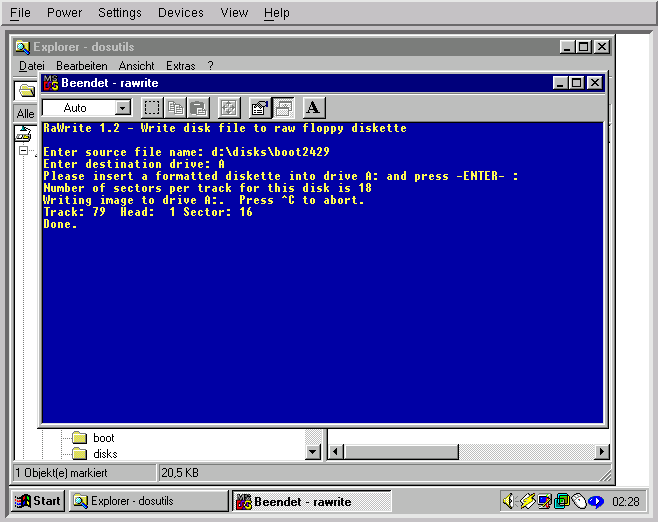Open the Devices menu
This screenshot has height=522, width=658.
[x=180, y=13]
